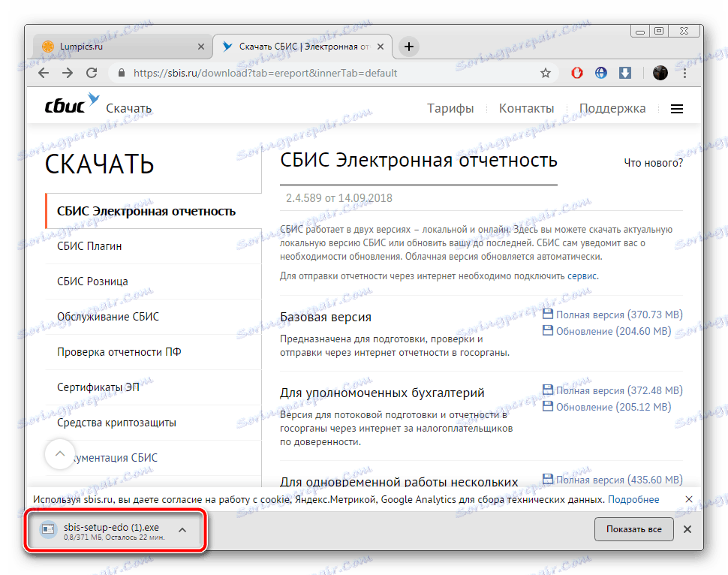Click the address bar URL
The height and width of the screenshot is (575, 728).
pyautogui.click(x=265, y=73)
